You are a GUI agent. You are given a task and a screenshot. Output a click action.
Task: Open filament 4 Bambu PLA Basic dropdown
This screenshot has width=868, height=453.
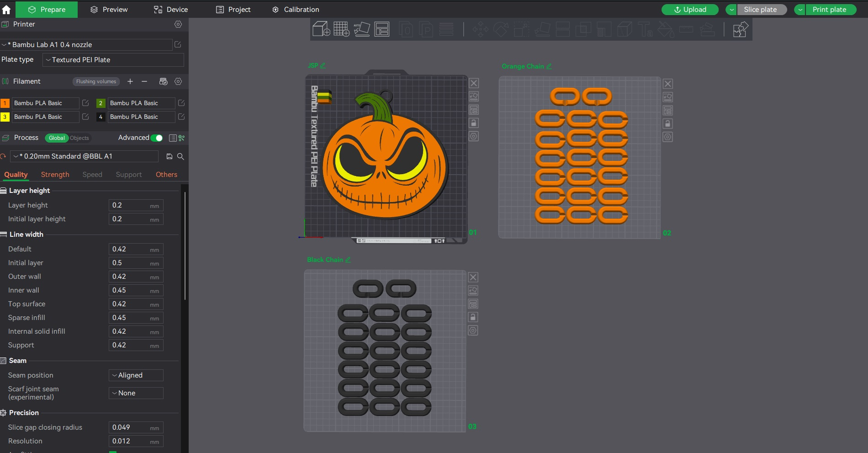(141, 117)
